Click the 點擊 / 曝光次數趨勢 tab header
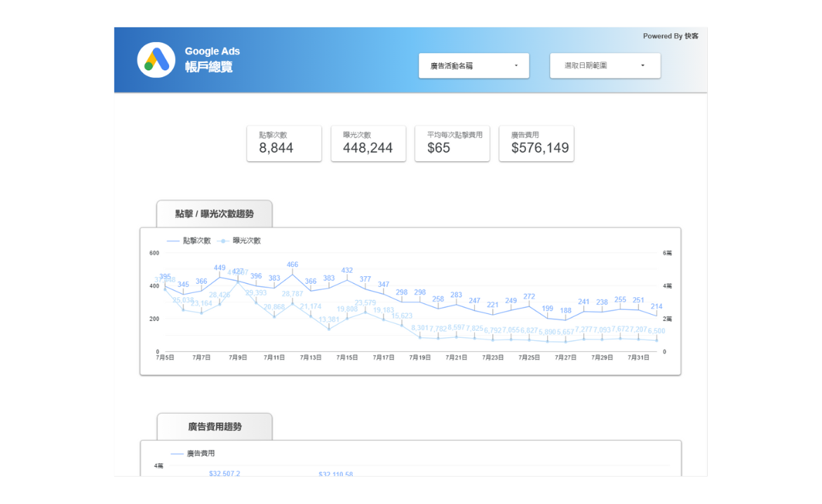 coord(215,214)
